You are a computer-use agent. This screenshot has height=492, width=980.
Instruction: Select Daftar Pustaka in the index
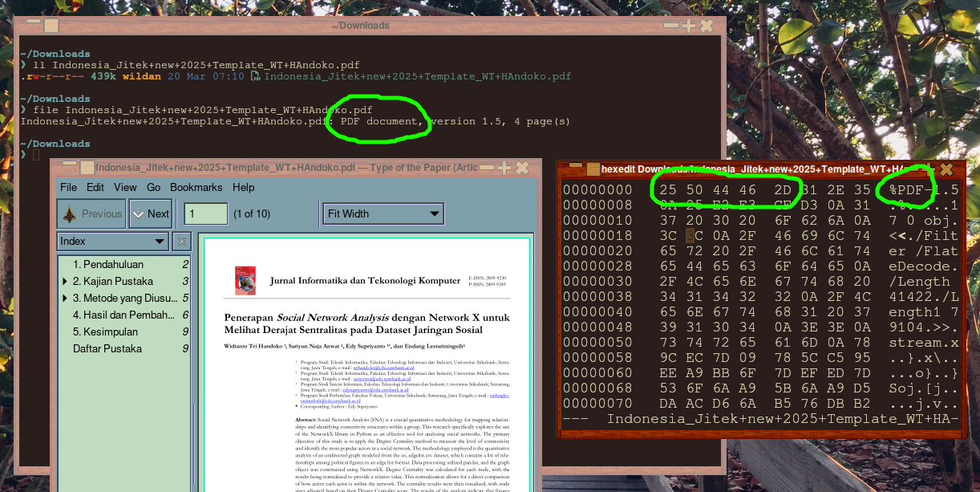107,348
